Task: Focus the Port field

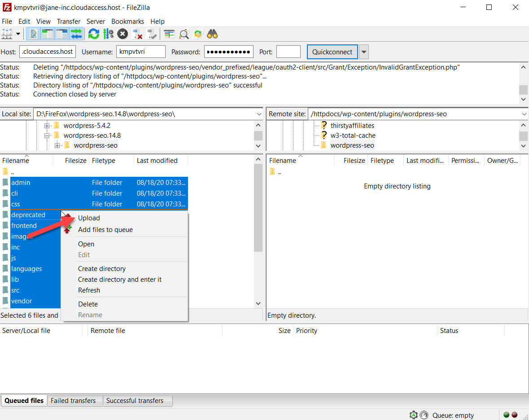Action: [x=289, y=52]
